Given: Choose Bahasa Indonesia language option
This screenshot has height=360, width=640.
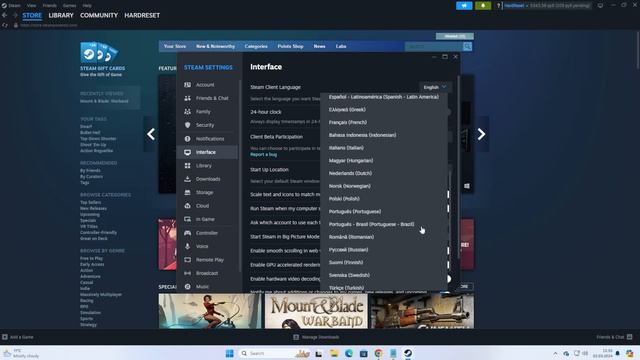Looking at the screenshot, I should click(x=362, y=135).
